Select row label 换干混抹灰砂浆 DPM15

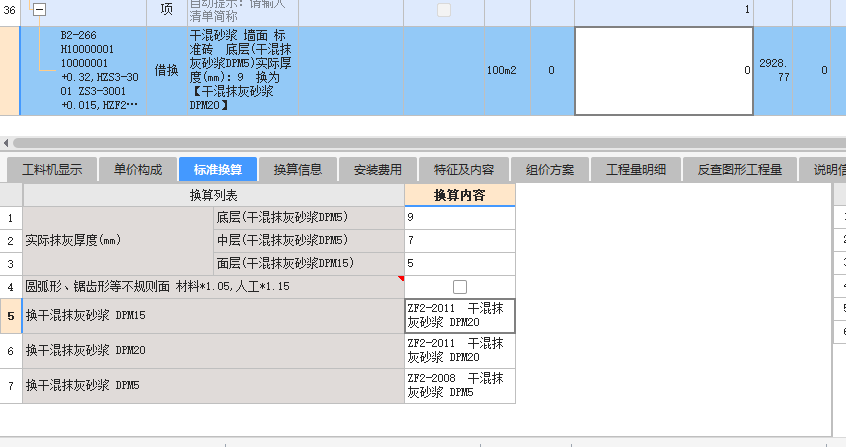click(214, 316)
